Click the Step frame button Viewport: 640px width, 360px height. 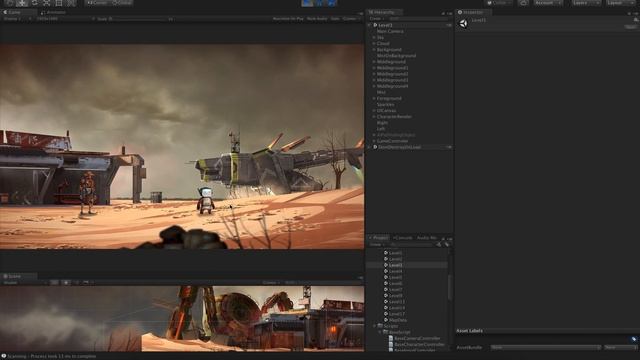(x=331, y=3)
